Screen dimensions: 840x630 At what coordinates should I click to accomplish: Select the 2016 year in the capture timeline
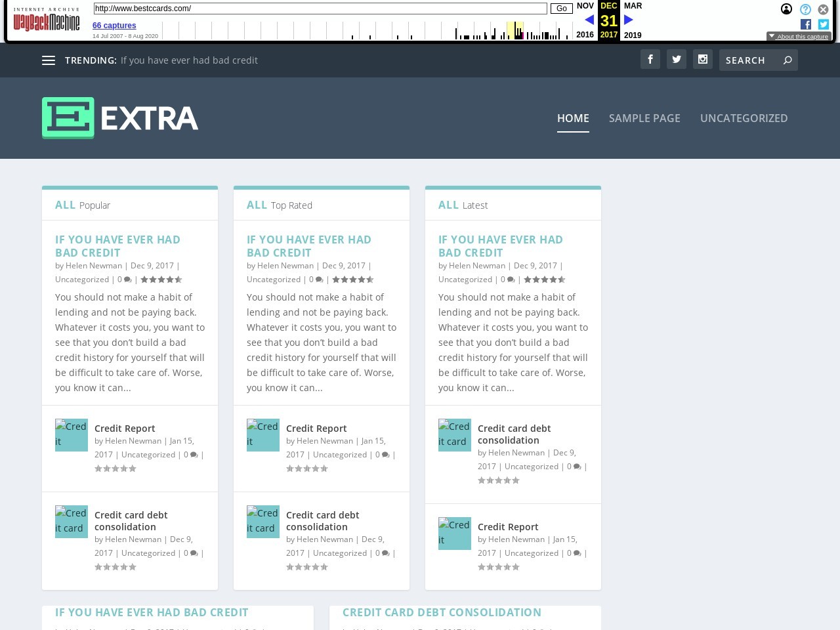[585, 35]
